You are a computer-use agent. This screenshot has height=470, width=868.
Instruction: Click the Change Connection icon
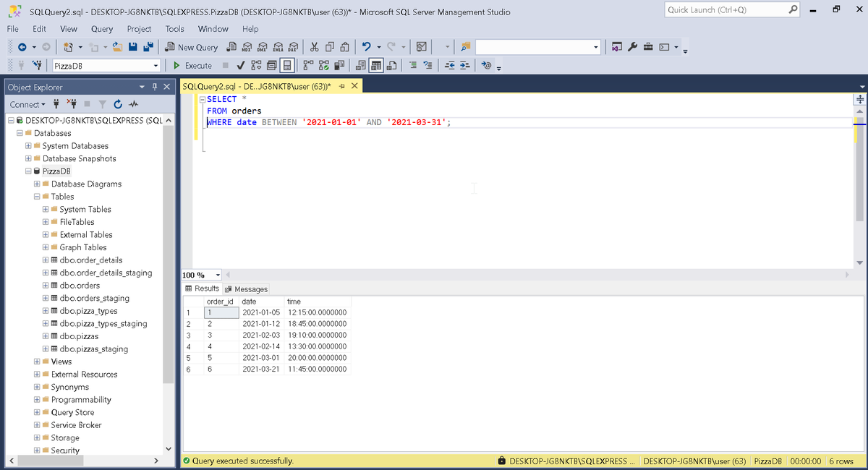click(x=35, y=66)
